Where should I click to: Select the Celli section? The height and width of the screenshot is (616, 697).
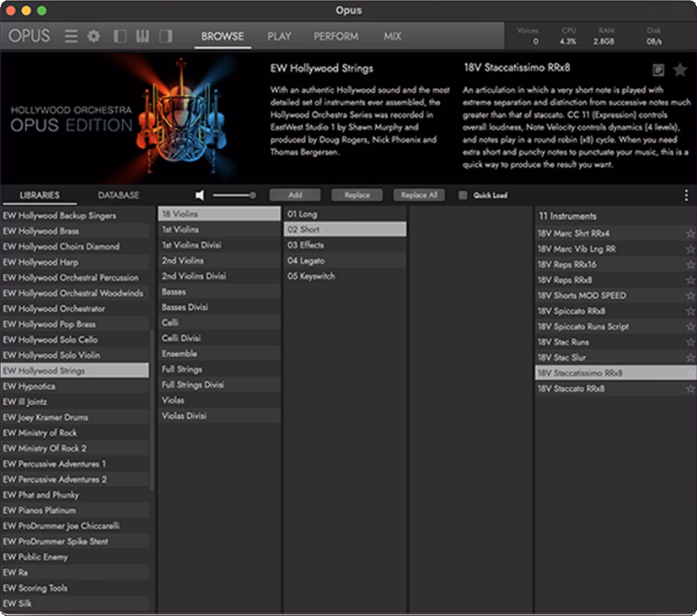(x=220, y=323)
